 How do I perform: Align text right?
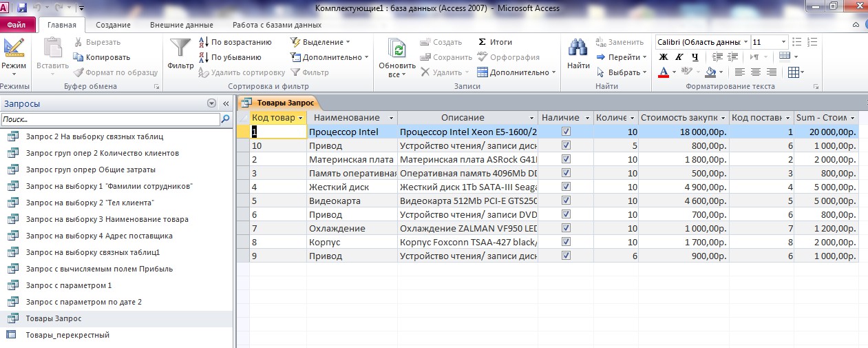pos(772,72)
